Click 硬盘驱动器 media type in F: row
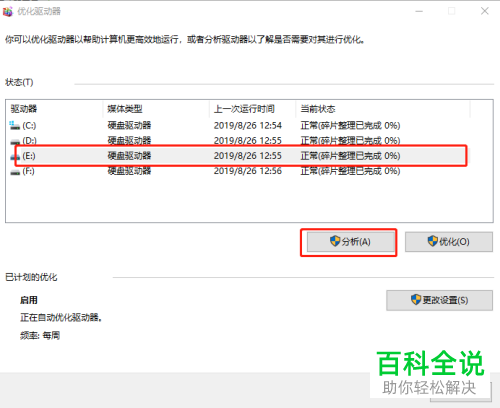Image resolution: width=500 pixels, height=408 pixels. [129, 171]
